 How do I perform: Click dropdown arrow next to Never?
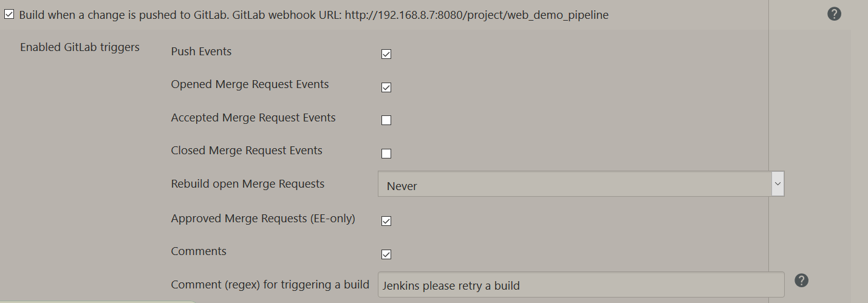pyautogui.click(x=777, y=183)
